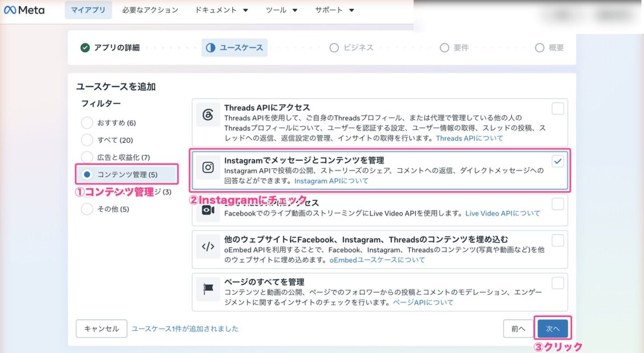Select the その他 (5) filter radio button
Screen dimensions: 644x353
87,209
